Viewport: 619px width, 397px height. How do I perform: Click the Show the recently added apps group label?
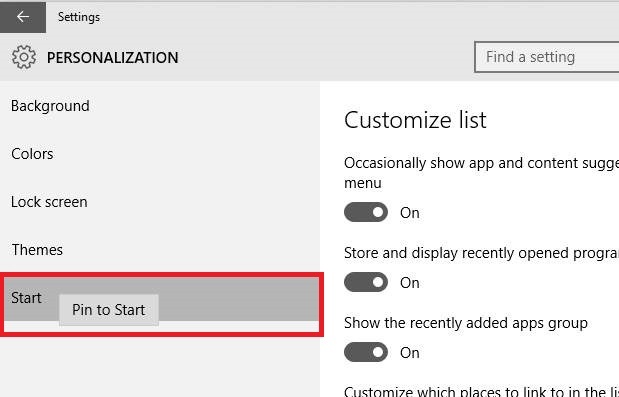(x=466, y=323)
